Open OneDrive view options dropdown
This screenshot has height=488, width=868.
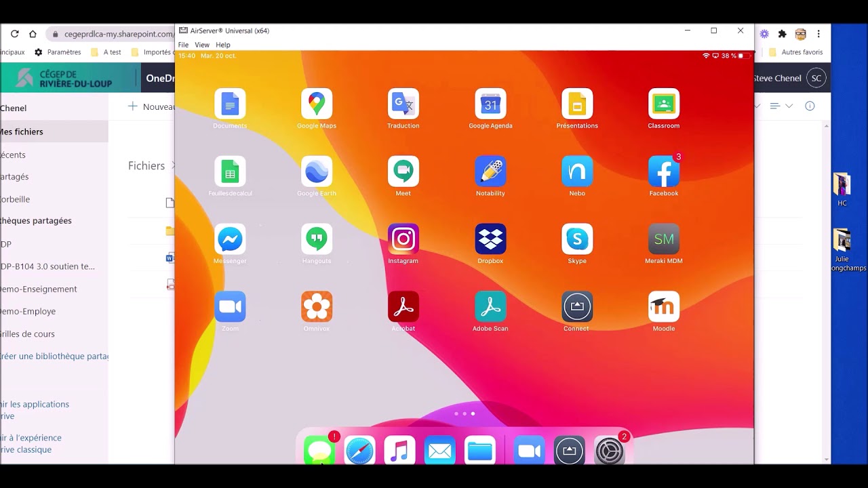[782, 106]
